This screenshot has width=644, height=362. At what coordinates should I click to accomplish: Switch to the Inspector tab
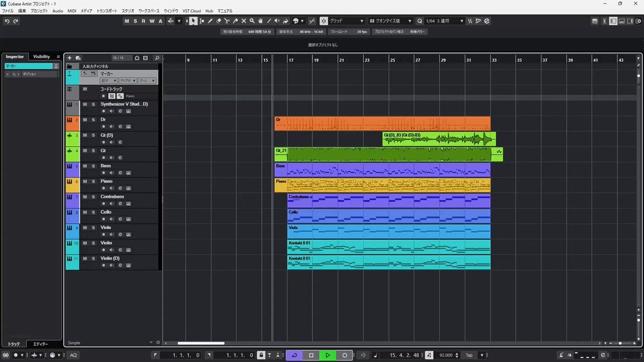coord(15,56)
